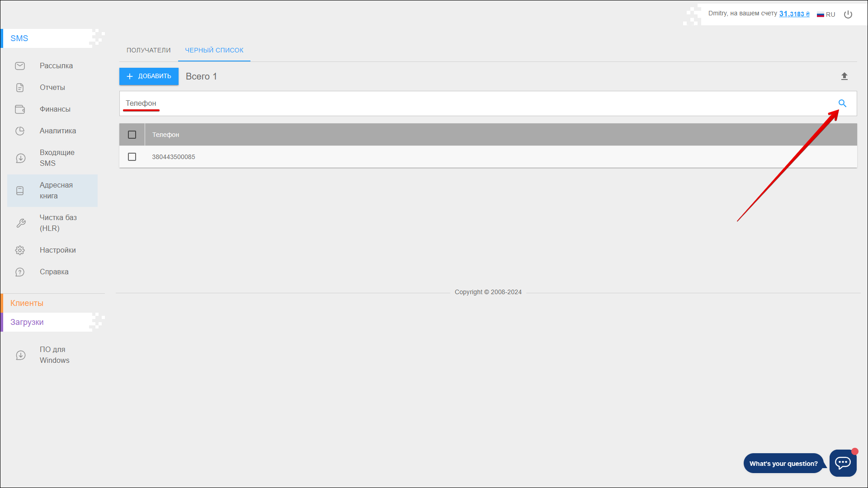868x488 pixels.
Task: Expand the Загрузки section
Action: pyautogui.click(x=27, y=322)
